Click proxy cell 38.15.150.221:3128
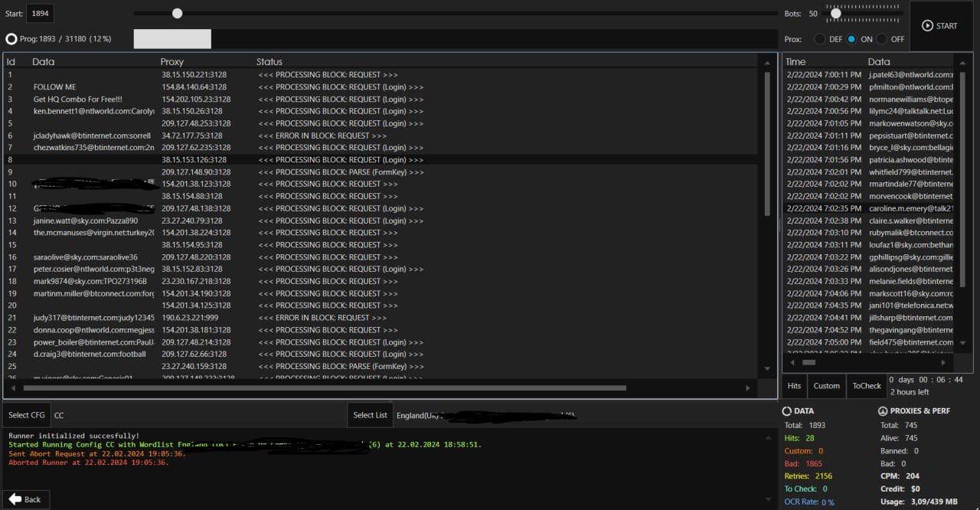The image size is (980, 510). pos(194,75)
